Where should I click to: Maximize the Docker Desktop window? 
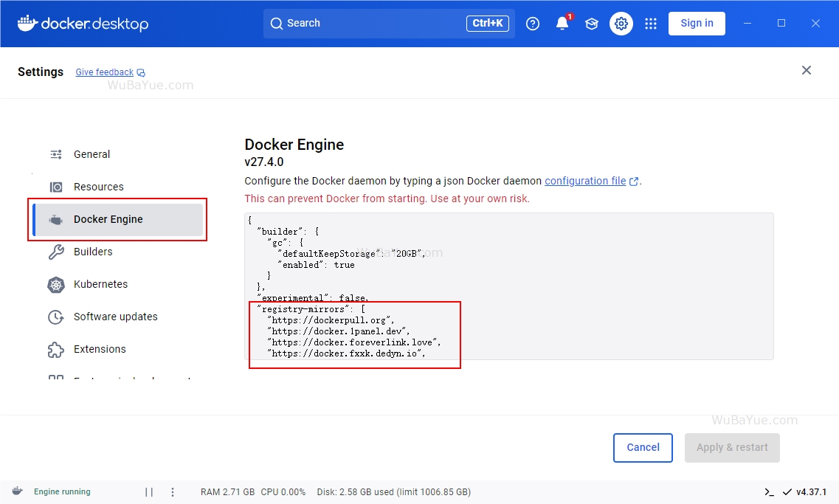click(x=781, y=24)
